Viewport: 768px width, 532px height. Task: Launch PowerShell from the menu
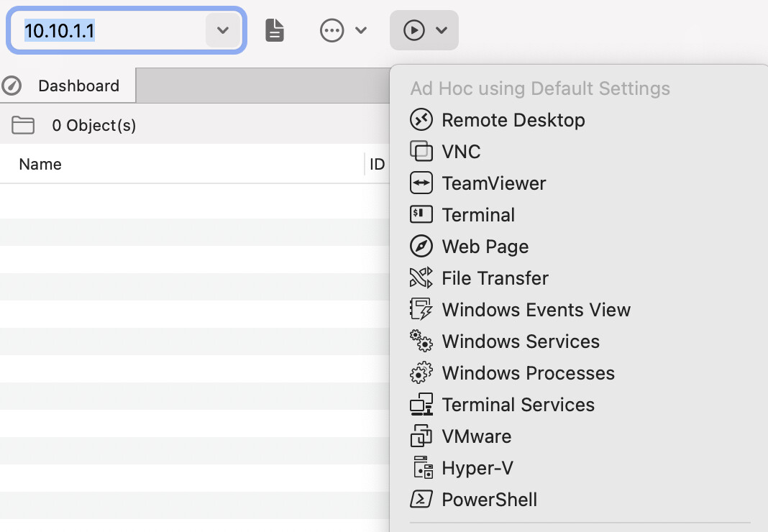[489, 500]
